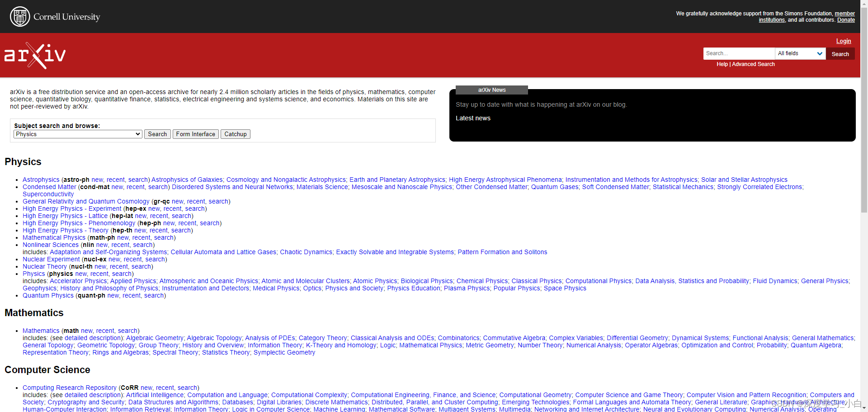Screen dimensions: 868x412
Task: Click in the header Search input field
Action: [x=739, y=53]
